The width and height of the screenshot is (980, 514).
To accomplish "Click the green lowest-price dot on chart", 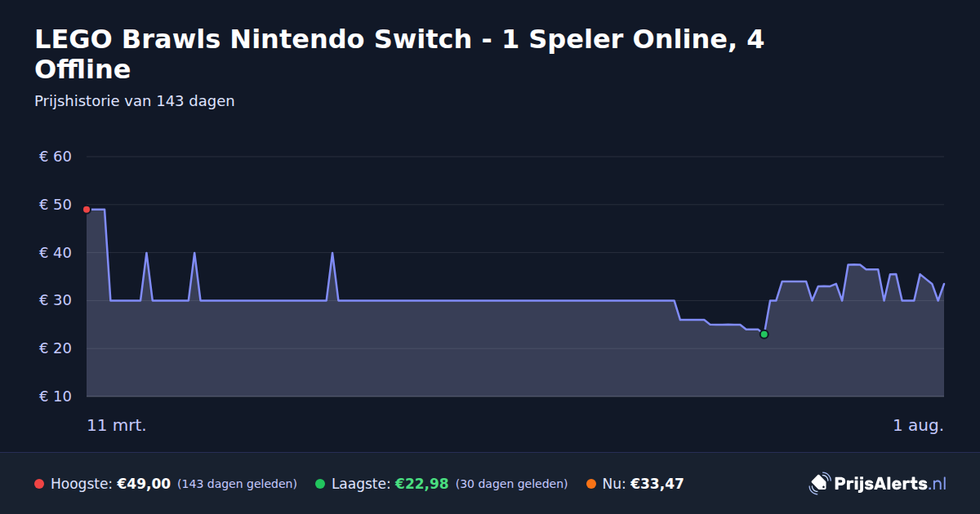I will click(764, 335).
